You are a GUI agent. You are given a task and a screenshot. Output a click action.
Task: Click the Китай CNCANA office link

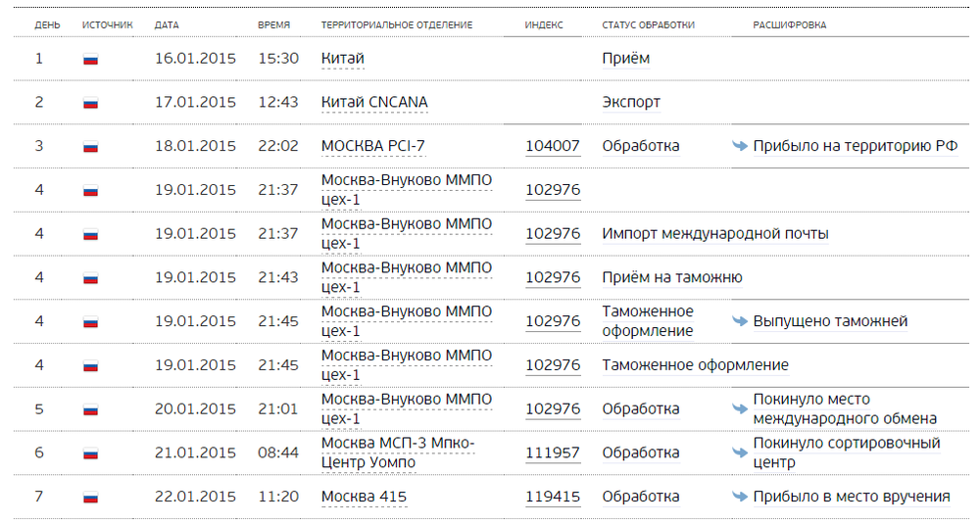374,103
